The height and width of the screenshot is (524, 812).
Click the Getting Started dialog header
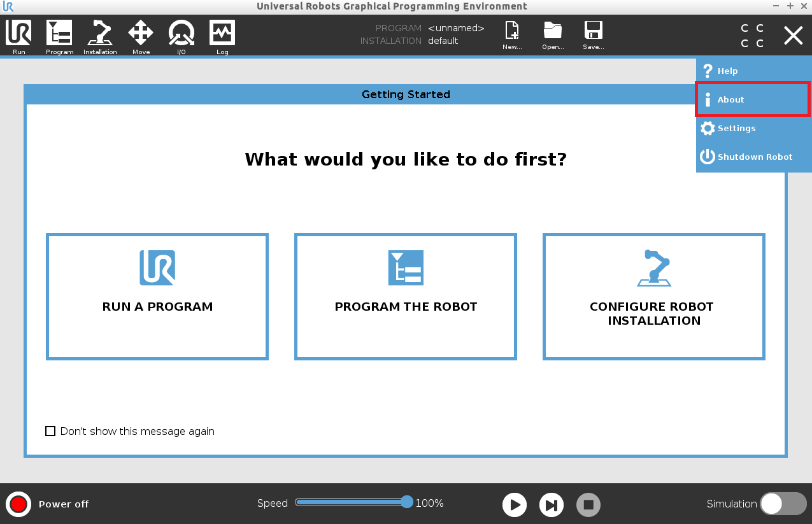click(406, 94)
